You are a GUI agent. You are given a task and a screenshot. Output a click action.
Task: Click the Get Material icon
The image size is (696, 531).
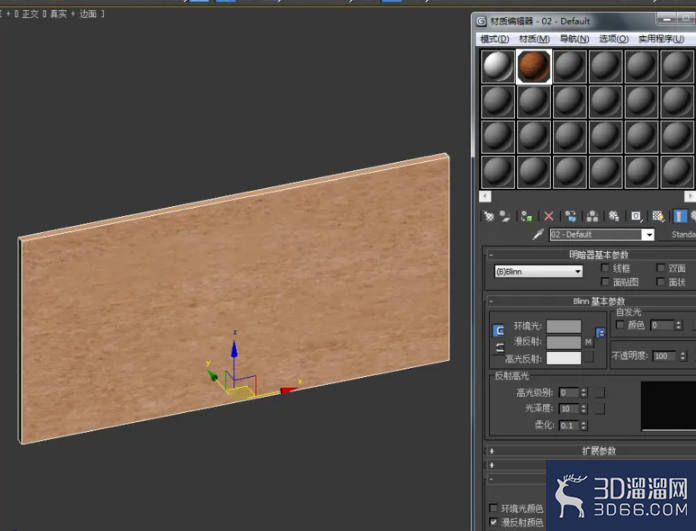(x=489, y=216)
